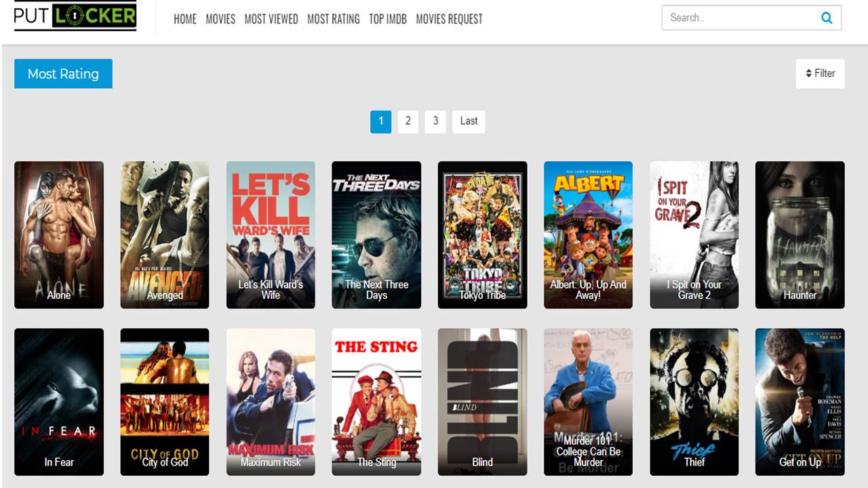Image resolution: width=868 pixels, height=488 pixels.
Task: Open the Maximum Risk movie poster
Action: tap(271, 402)
